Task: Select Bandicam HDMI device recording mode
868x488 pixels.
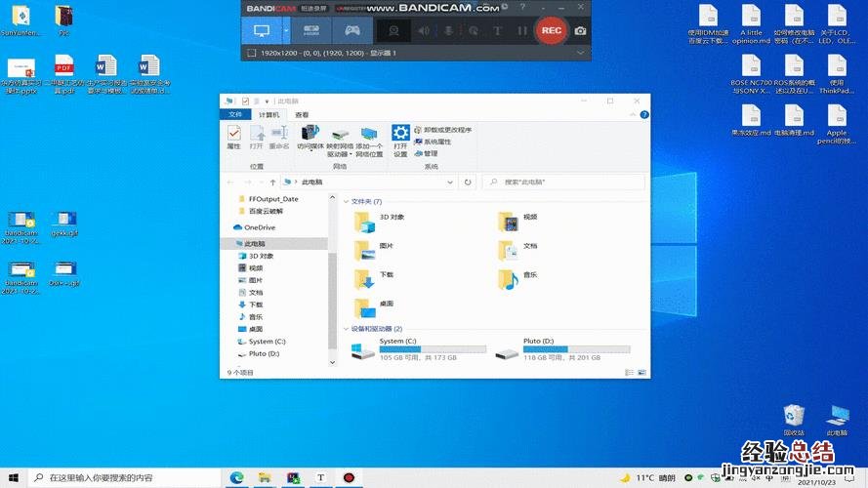Action: coord(311,30)
